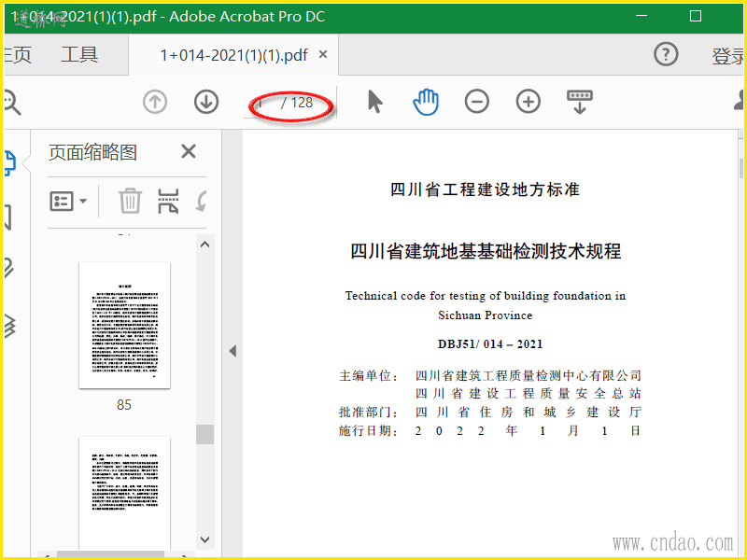Select the page 85 thumbnail
Viewport: 747px width, 560px height.
[x=124, y=325]
